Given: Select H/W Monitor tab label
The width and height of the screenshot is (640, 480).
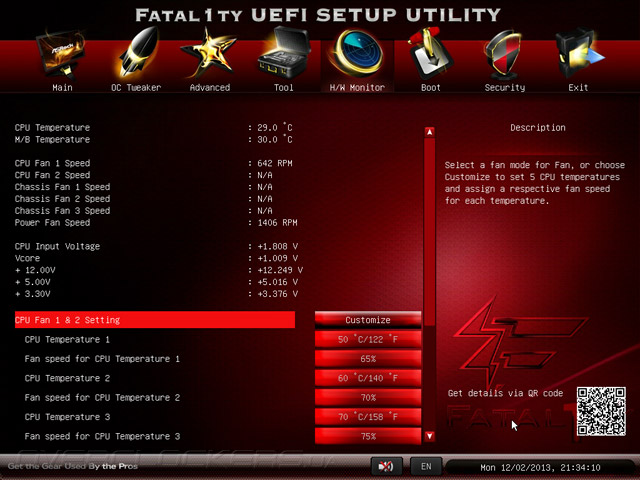Looking at the screenshot, I should (x=357, y=87).
